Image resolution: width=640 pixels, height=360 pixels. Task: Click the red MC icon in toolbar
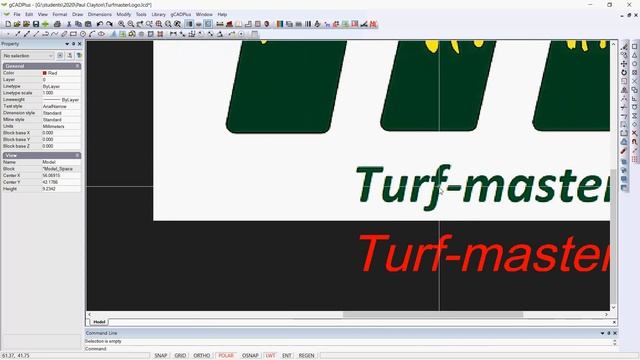(373, 24)
